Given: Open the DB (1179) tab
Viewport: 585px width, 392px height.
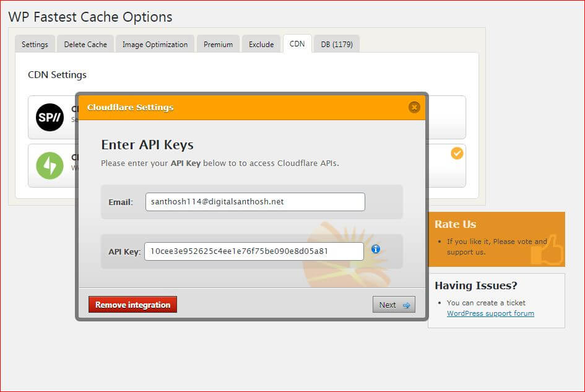Looking at the screenshot, I should 337,45.
